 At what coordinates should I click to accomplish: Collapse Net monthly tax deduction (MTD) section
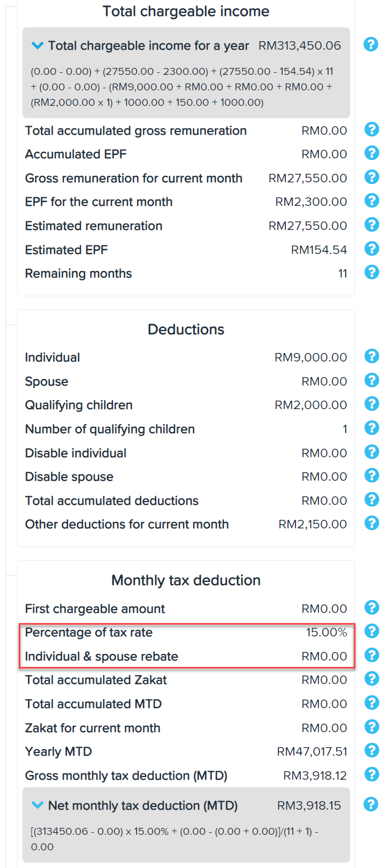[x=37, y=805]
